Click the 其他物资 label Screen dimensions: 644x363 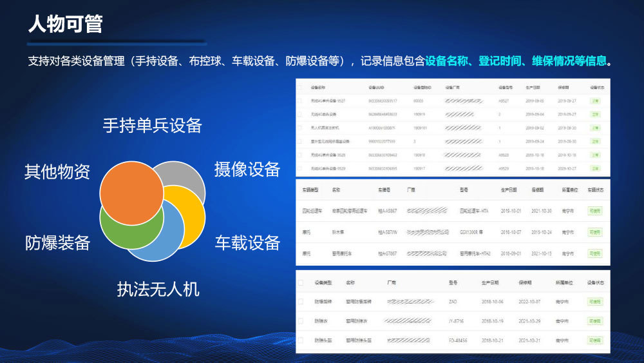pyautogui.click(x=57, y=172)
